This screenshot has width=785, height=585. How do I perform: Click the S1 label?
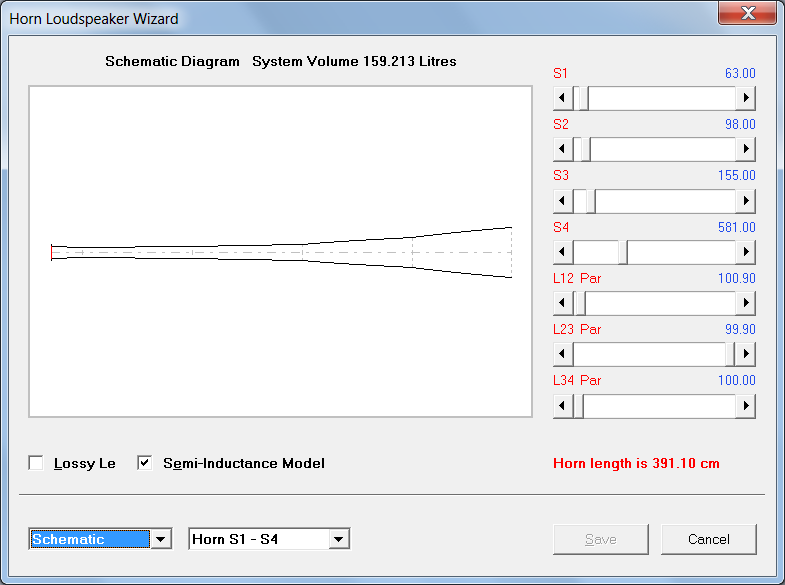(x=560, y=74)
